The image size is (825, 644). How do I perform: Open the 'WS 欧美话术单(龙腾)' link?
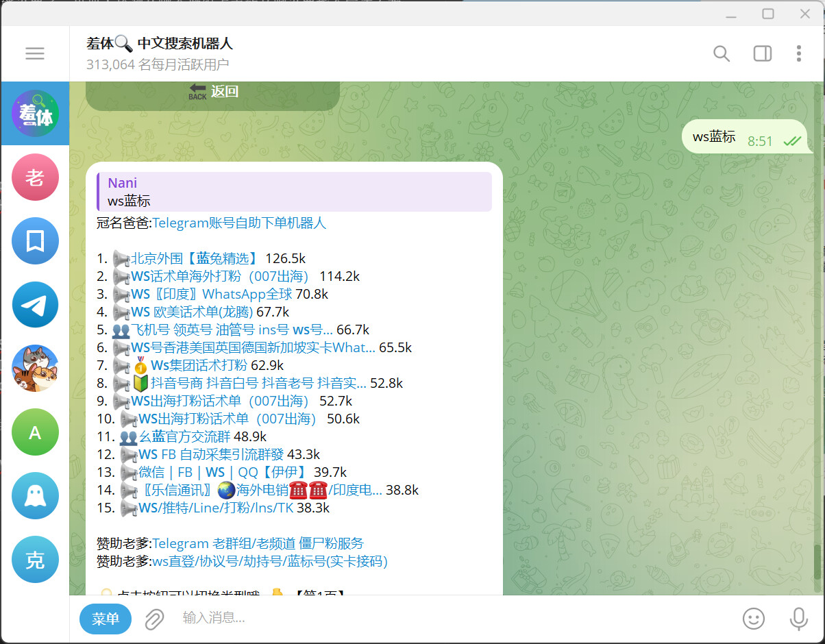click(x=192, y=312)
